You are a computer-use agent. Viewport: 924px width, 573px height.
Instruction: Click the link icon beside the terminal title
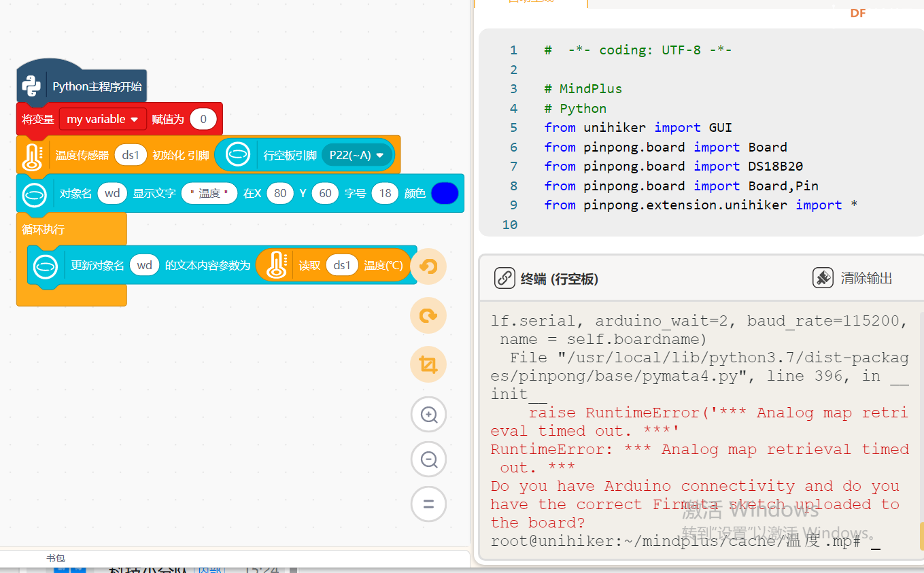click(504, 278)
